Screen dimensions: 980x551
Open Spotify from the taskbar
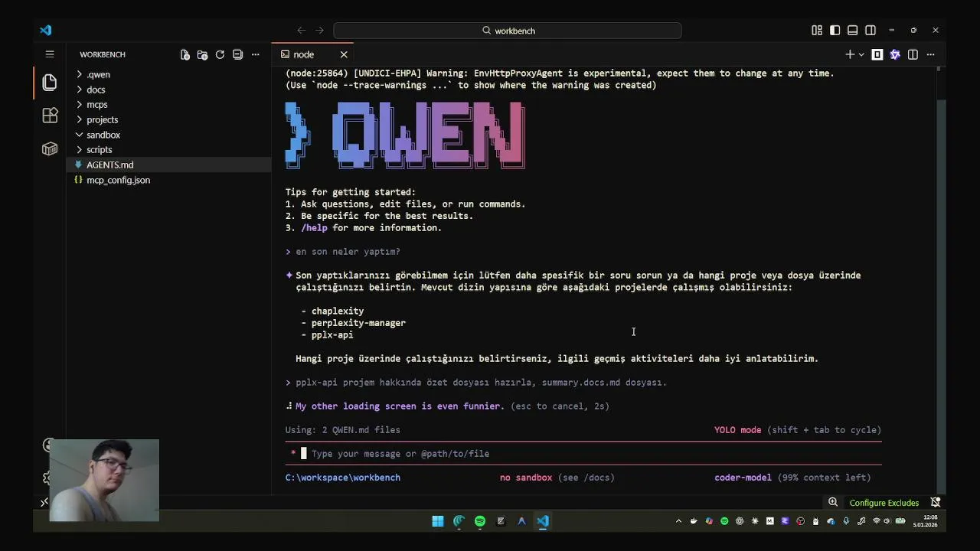pos(480,521)
